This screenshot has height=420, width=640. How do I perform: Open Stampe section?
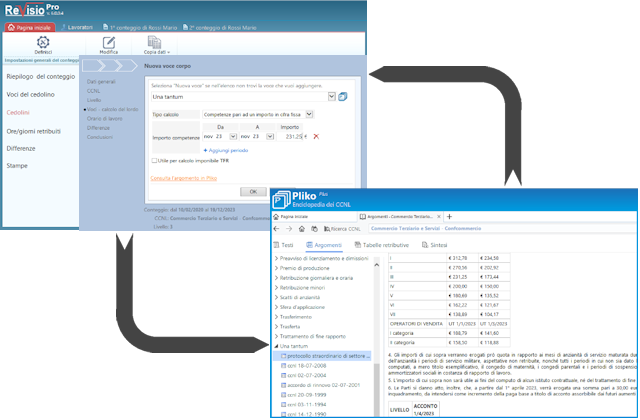tap(17, 165)
